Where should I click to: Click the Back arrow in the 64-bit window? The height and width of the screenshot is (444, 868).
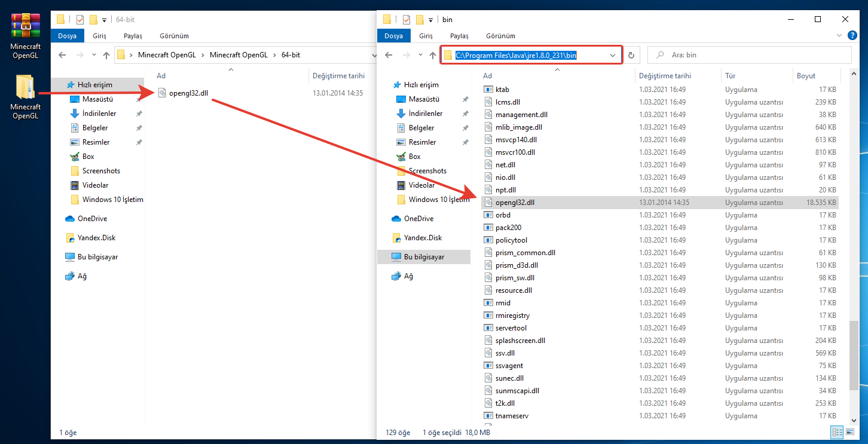tap(62, 55)
